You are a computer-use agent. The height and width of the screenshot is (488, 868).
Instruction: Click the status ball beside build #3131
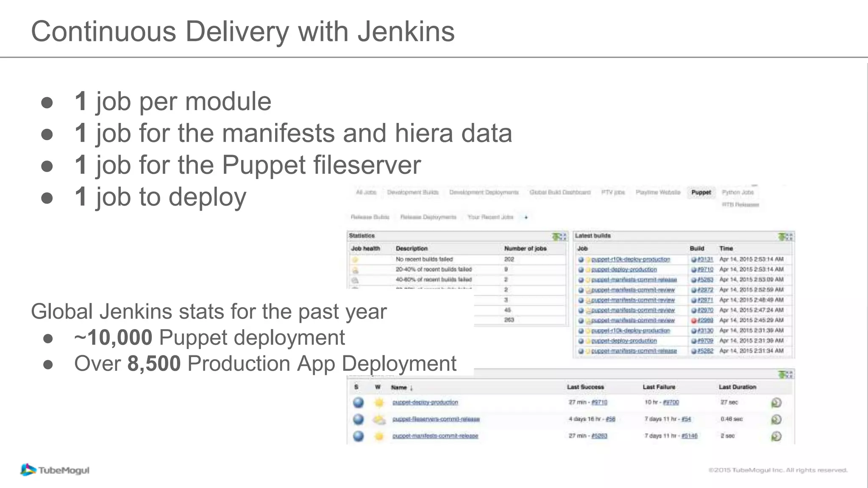tap(694, 260)
